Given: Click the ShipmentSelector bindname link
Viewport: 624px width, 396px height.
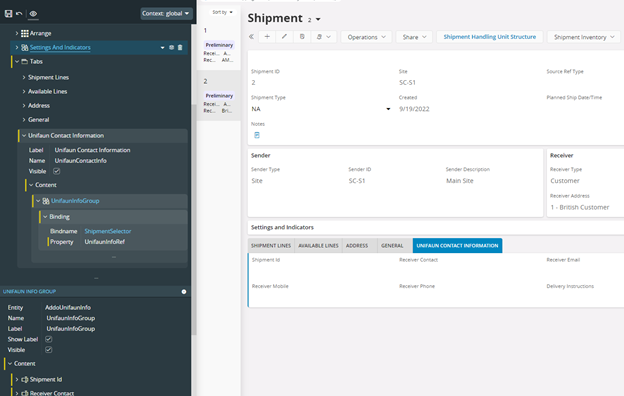Looking at the screenshot, I should coord(107,231).
